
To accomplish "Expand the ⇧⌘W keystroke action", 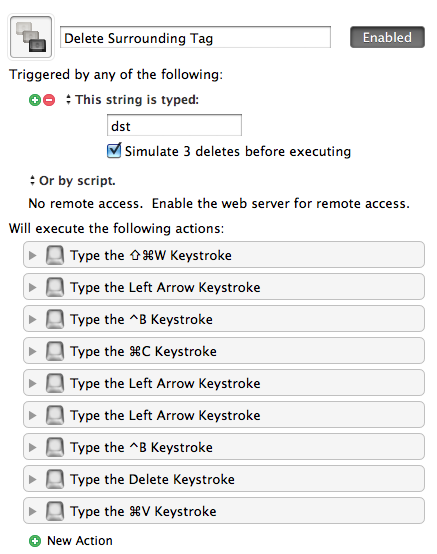I will pyautogui.click(x=33, y=255).
